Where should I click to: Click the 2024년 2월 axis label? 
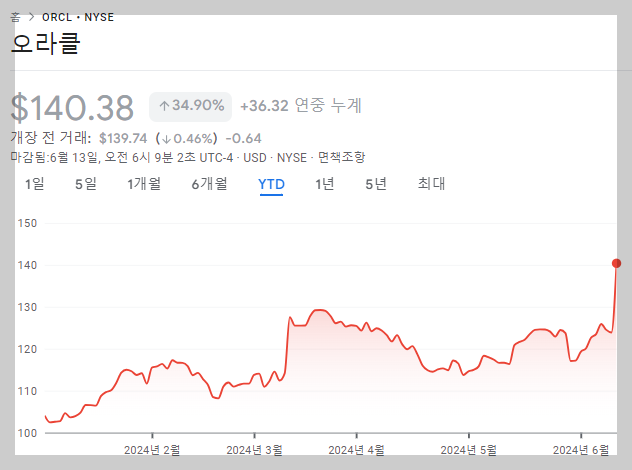click(152, 450)
